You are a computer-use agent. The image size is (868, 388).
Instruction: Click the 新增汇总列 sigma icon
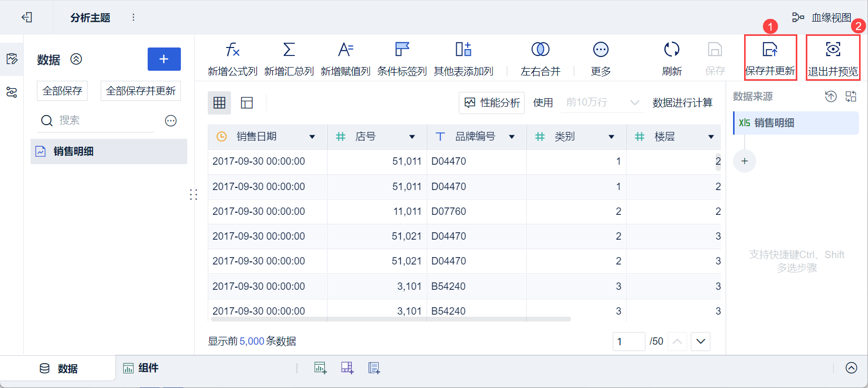click(x=289, y=50)
